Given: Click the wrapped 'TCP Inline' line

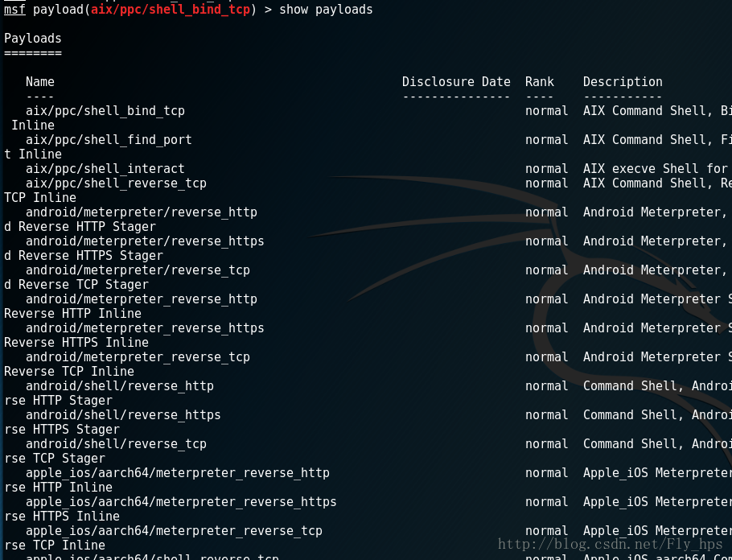Looking at the screenshot, I should pyautogui.click(x=40, y=198).
